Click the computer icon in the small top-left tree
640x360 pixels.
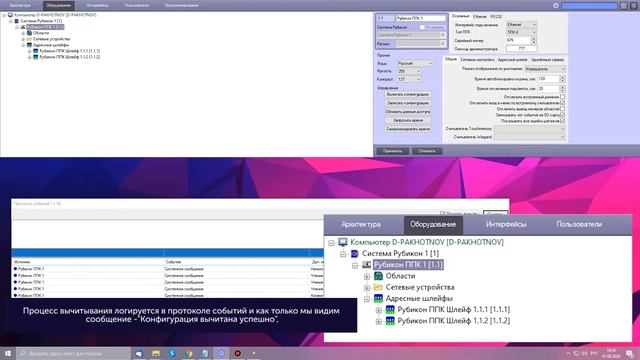click(10, 15)
